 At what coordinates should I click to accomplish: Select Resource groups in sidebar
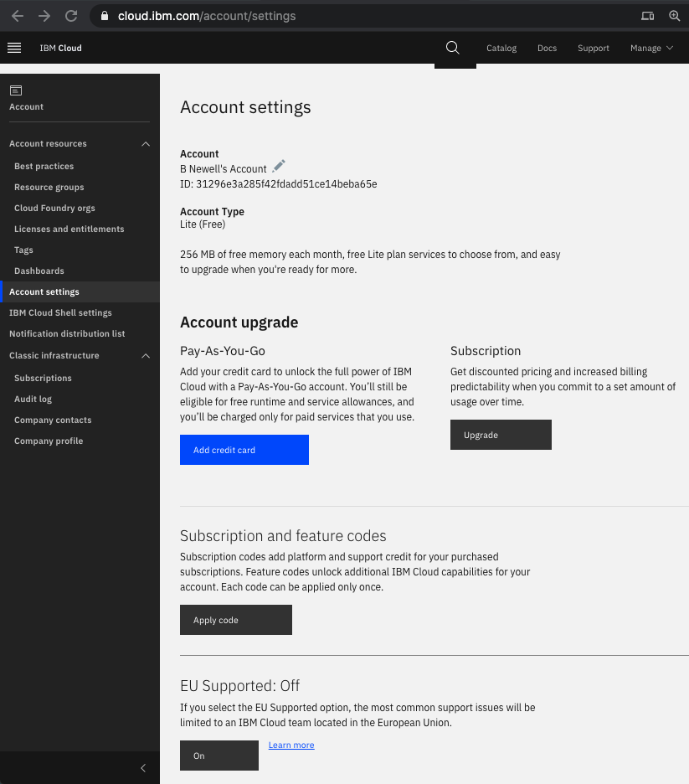[49, 187]
